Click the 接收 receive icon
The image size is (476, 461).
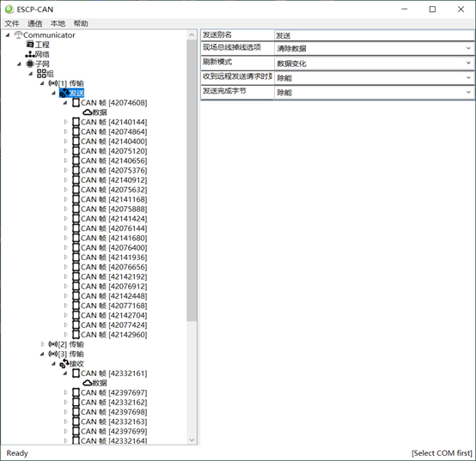point(64,363)
